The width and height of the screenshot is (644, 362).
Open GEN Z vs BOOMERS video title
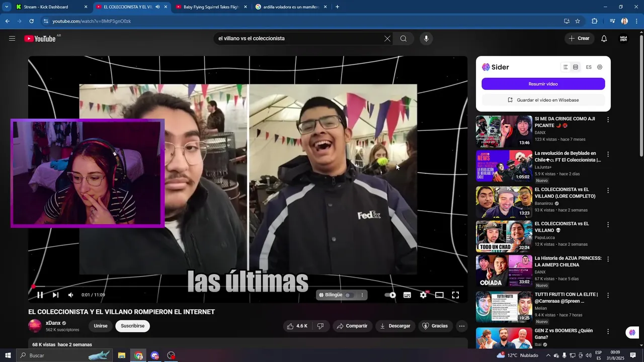(x=563, y=334)
